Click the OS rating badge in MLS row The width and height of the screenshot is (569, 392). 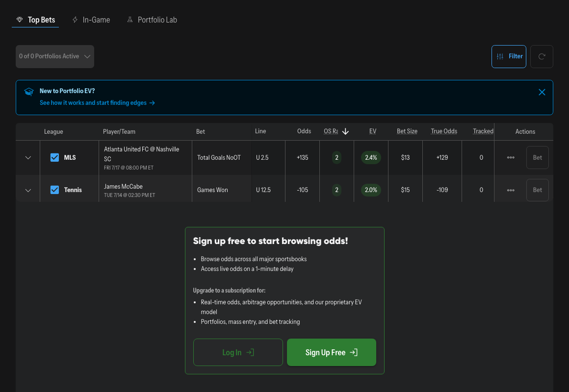point(337,157)
